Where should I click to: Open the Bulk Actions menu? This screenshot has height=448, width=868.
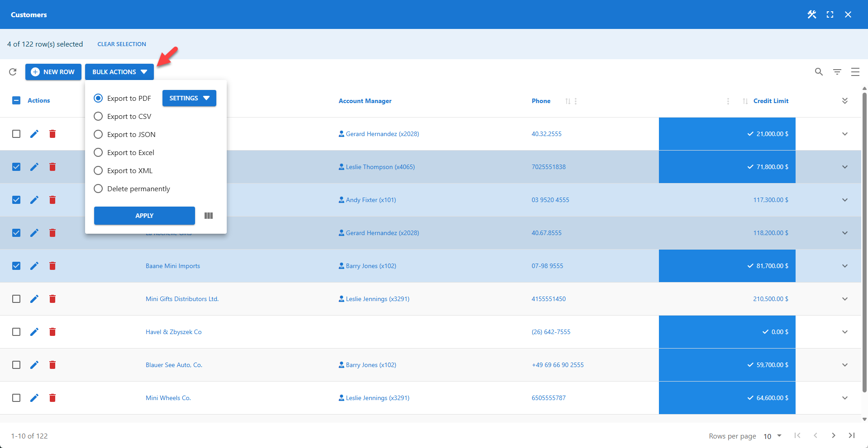coord(119,71)
